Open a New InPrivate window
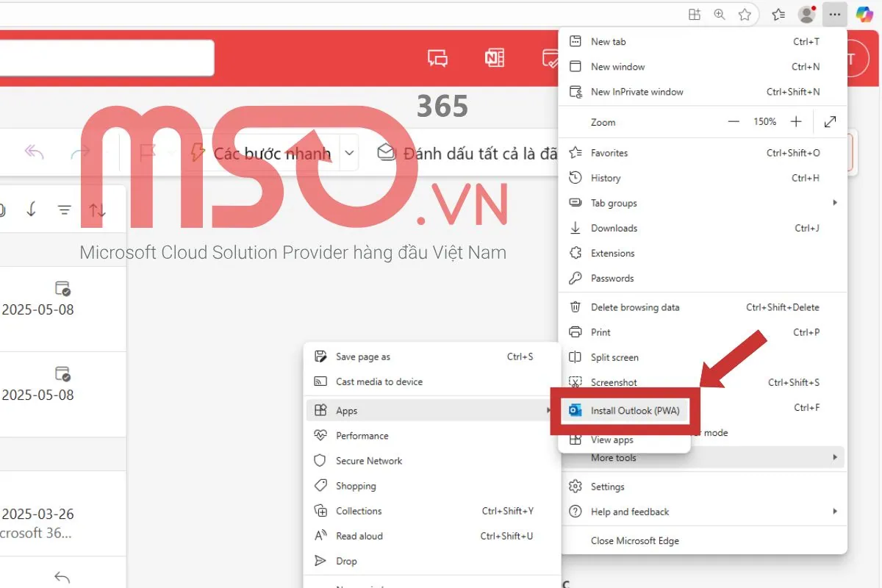The height and width of the screenshot is (588, 882). click(x=637, y=91)
